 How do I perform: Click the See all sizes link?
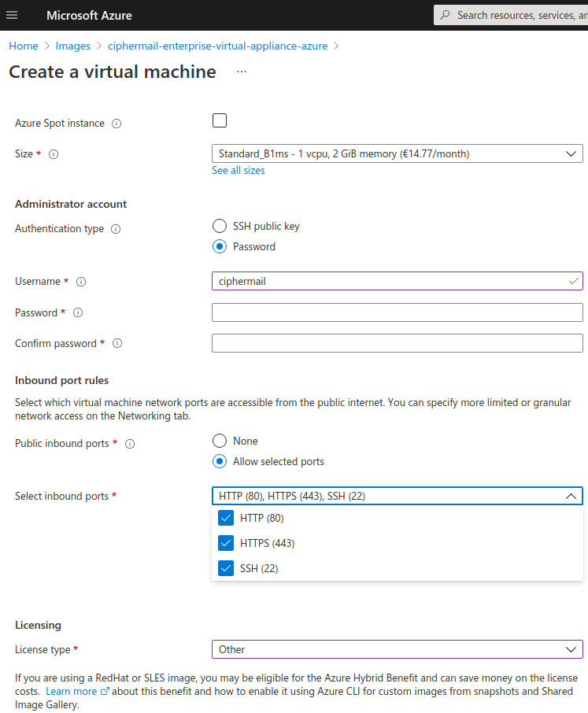click(238, 170)
